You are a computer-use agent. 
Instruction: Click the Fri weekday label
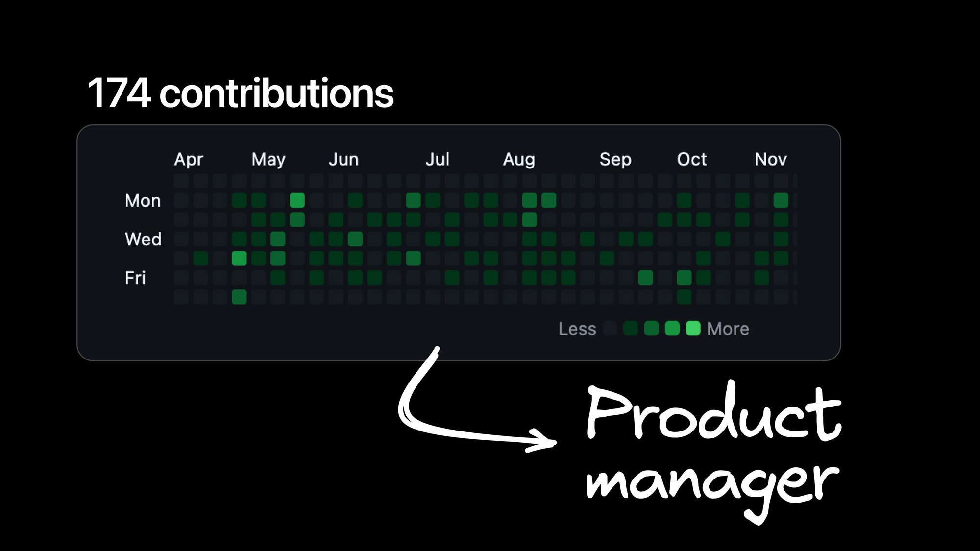[135, 278]
